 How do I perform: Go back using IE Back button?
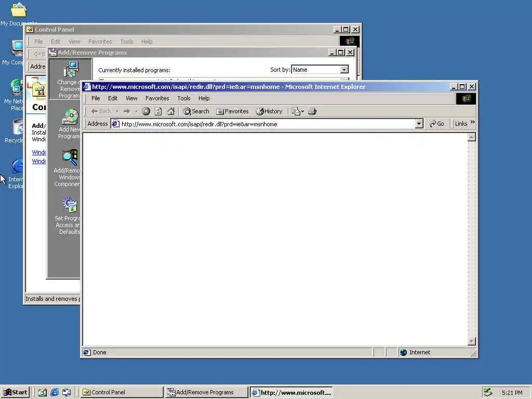[101, 111]
